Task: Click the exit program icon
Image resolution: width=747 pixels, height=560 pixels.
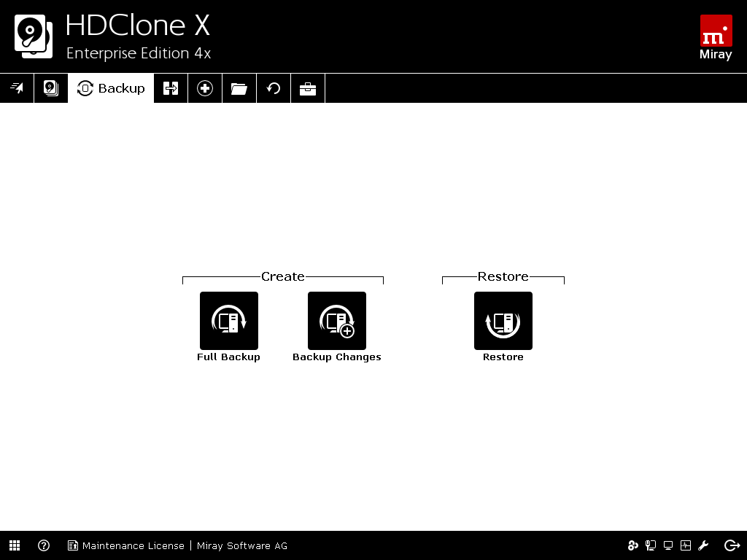Action: pos(732,545)
